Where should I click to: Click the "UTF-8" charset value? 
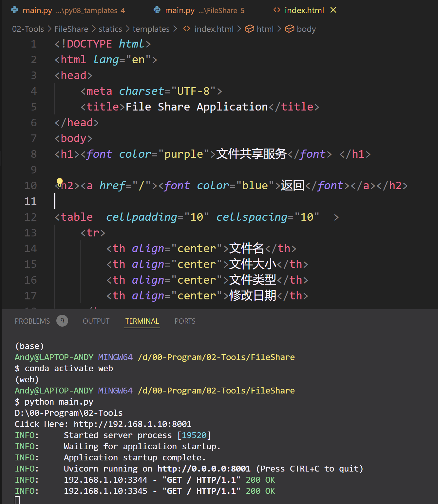[x=193, y=91]
